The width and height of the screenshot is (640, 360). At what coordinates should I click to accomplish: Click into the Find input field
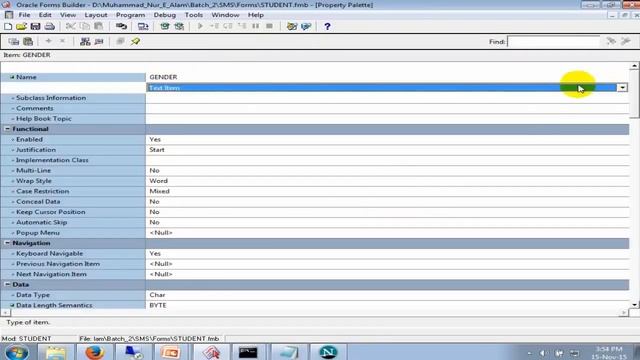[553, 42]
